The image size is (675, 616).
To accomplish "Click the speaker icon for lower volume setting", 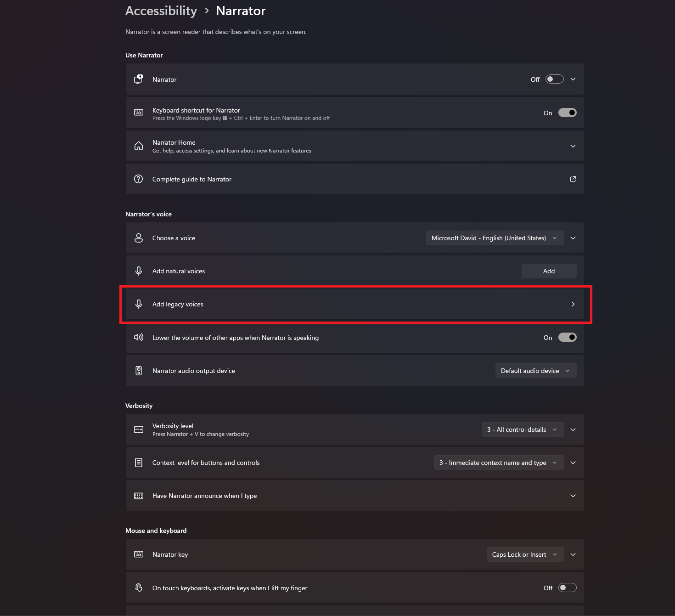I will pos(138,338).
